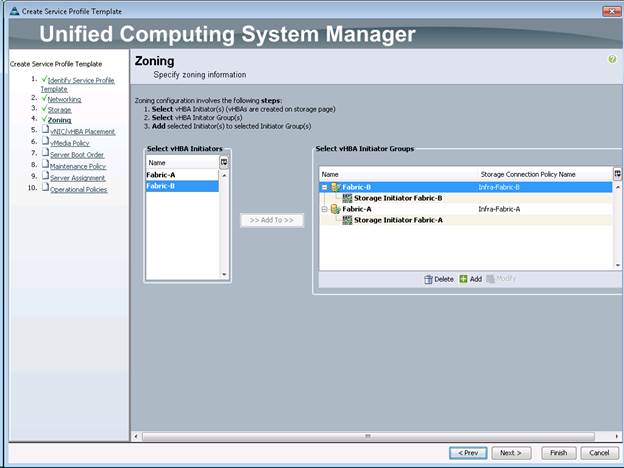This screenshot has width=624, height=468.
Task: Click the Infra-Fabric-A policy name cell
Action: tap(499, 209)
